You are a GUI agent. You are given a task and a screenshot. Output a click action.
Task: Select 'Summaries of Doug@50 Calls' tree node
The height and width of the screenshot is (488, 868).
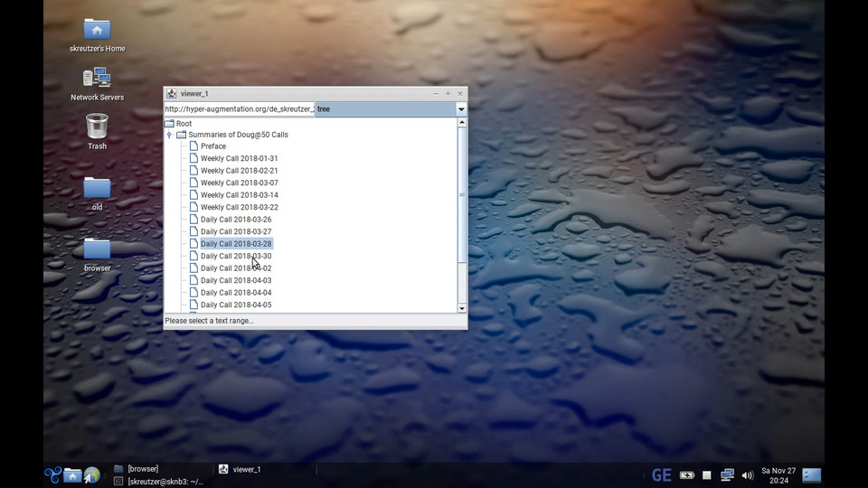coord(238,135)
